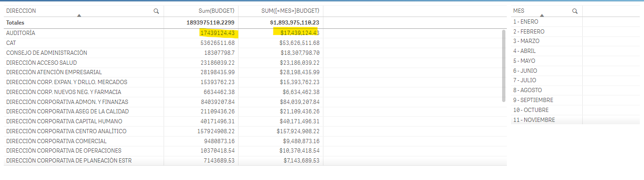Click the table vertical scrollbar
Viewport: 644px width, 180px height.
pos(504,66)
